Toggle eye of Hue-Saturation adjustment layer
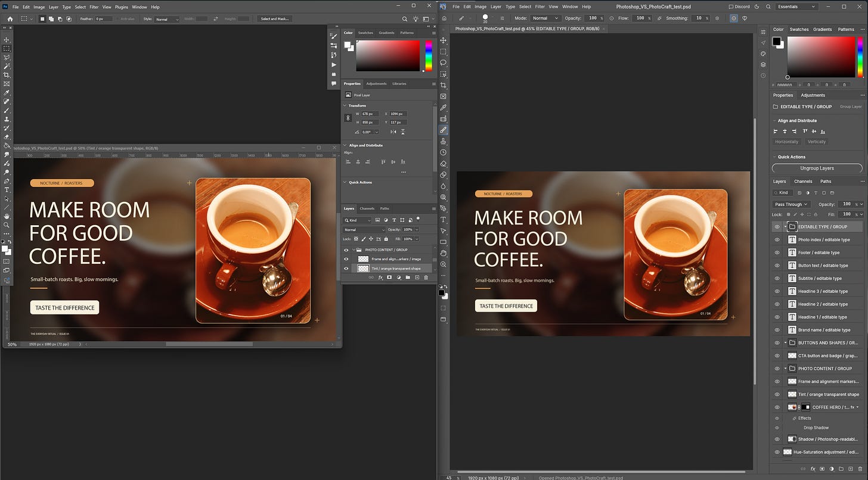This screenshot has width=868, height=480. [x=777, y=452]
